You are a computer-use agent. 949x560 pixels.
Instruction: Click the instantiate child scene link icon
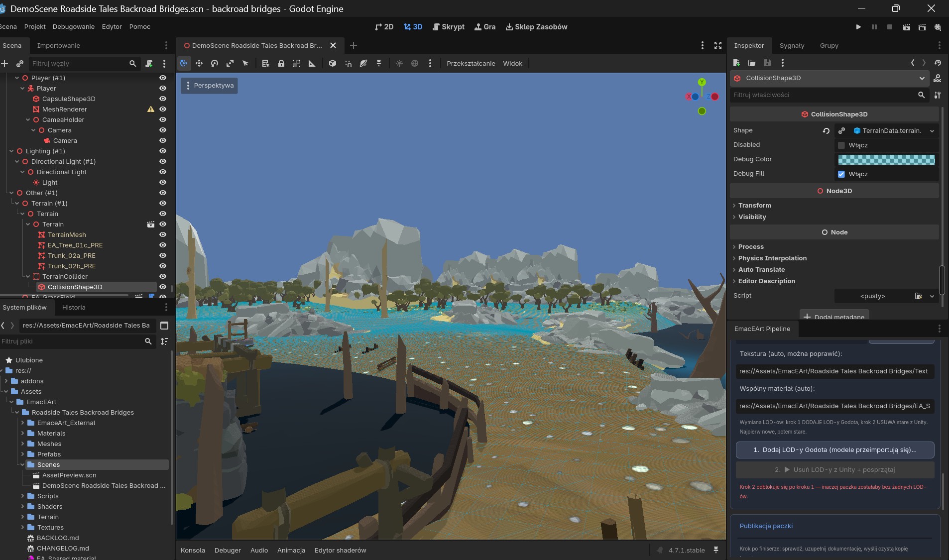pyautogui.click(x=20, y=63)
